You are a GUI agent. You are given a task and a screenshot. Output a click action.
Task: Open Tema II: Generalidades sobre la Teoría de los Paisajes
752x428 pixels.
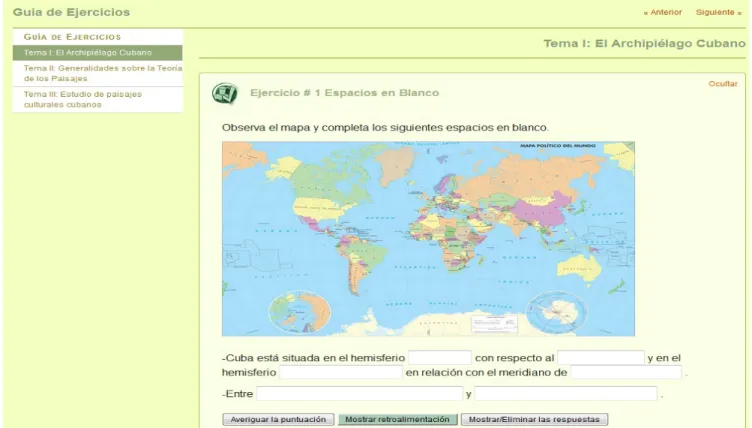97,73
